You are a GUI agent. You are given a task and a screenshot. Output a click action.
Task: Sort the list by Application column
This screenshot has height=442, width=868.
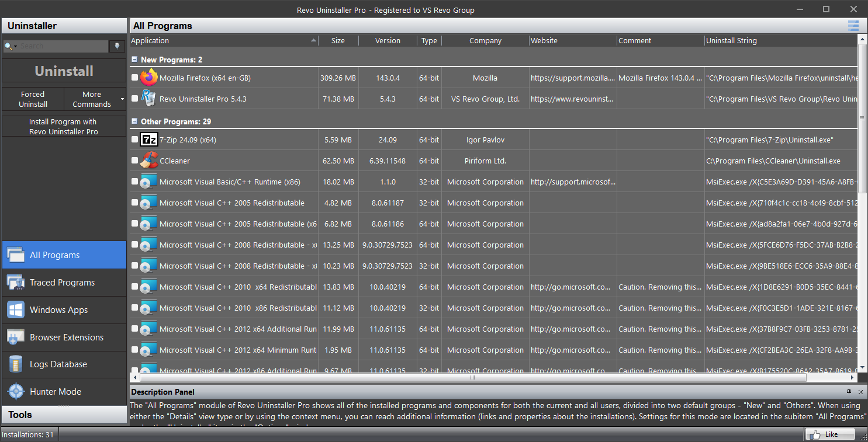[223, 41]
